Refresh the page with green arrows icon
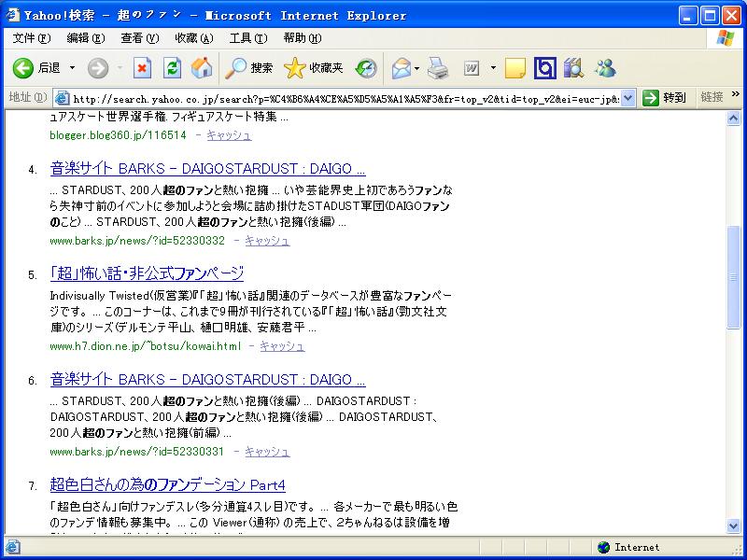This screenshot has width=747, height=560. (172, 68)
